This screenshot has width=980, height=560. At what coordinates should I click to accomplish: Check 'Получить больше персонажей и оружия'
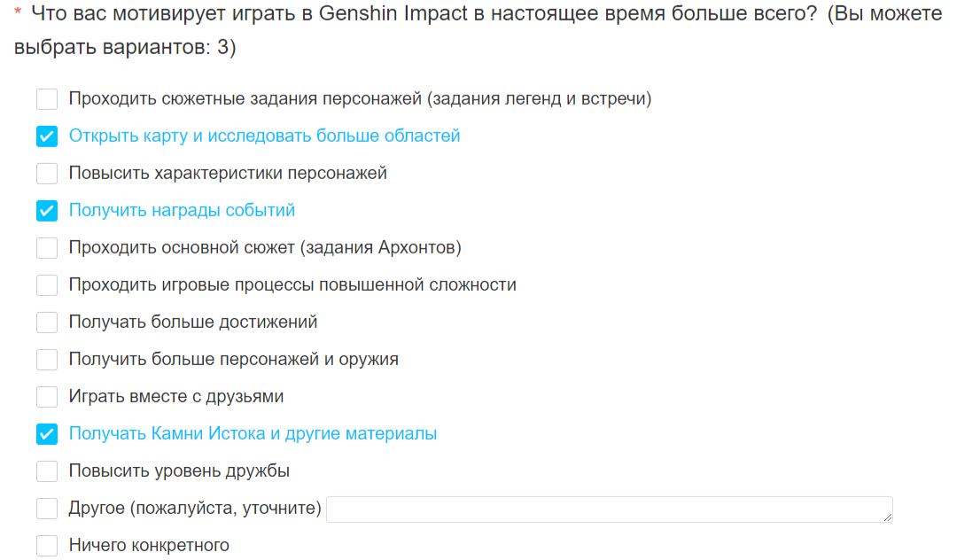(47, 360)
